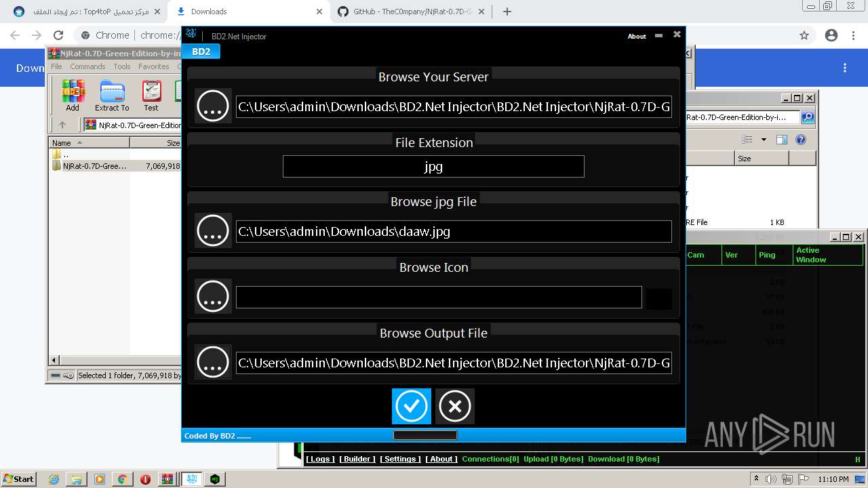The height and width of the screenshot is (488, 868).
Task: Browse for output file with the ellipsis button
Action: coord(213,362)
